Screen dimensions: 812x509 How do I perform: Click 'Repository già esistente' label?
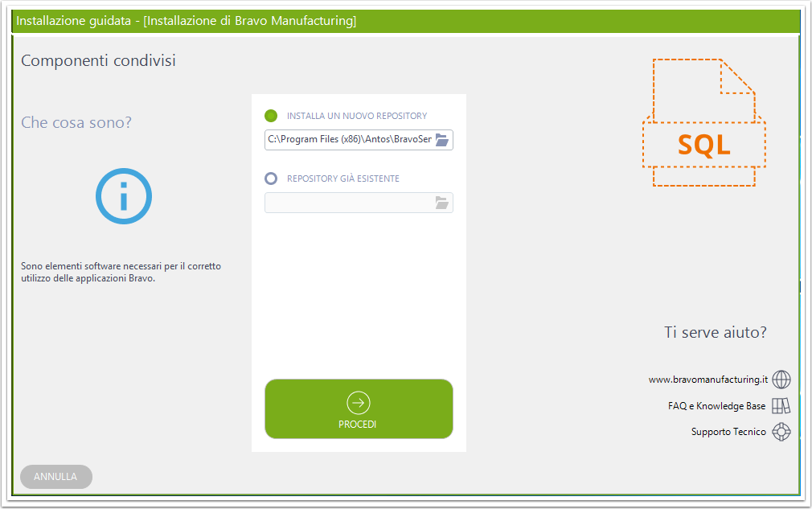point(343,179)
